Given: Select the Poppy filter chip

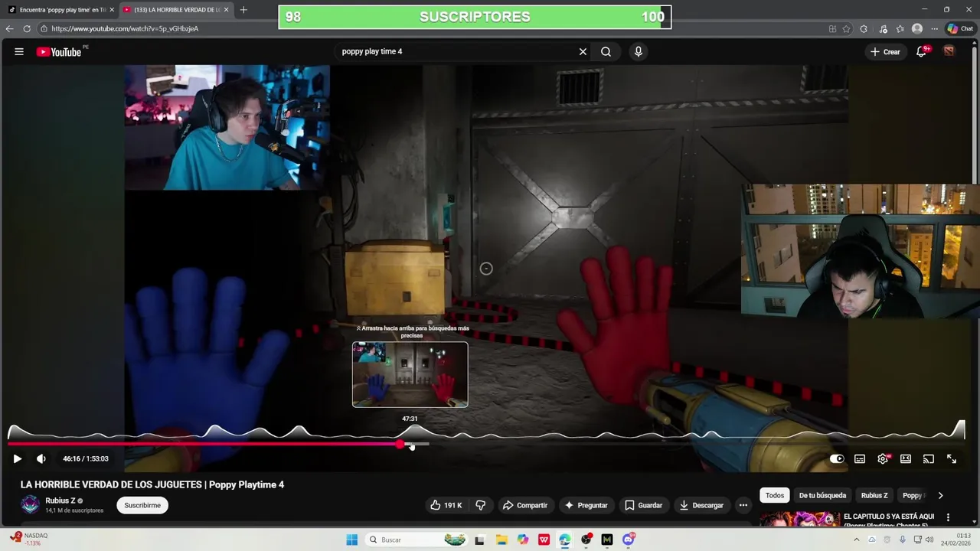Looking at the screenshot, I should (x=913, y=495).
